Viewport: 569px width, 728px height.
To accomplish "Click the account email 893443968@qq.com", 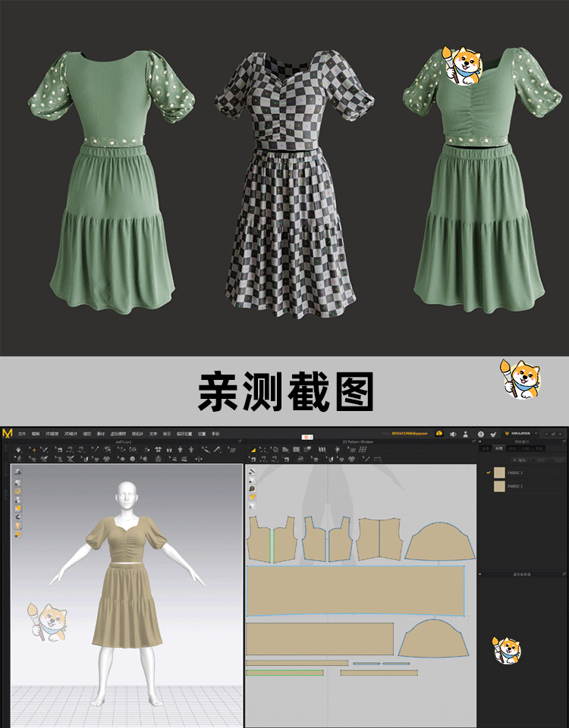I will click(x=408, y=434).
